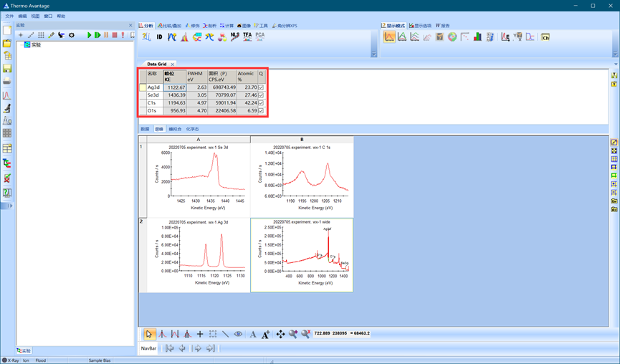The width and height of the screenshot is (620, 364).
Task: Select the bar chart display icon
Action: tap(477, 37)
